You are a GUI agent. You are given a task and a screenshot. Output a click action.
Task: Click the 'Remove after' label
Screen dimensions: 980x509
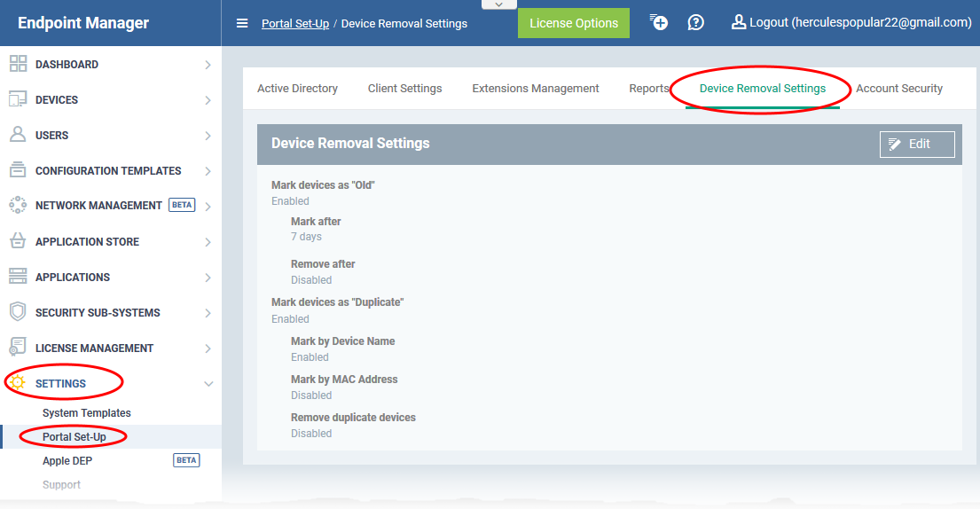323,264
